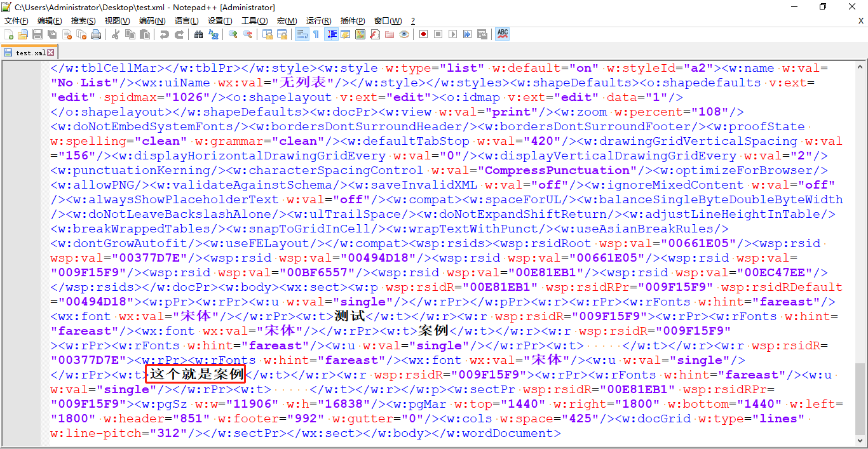The image size is (868, 449).
Task: Open the 语言(L) menu
Action: [x=186, y=21]
